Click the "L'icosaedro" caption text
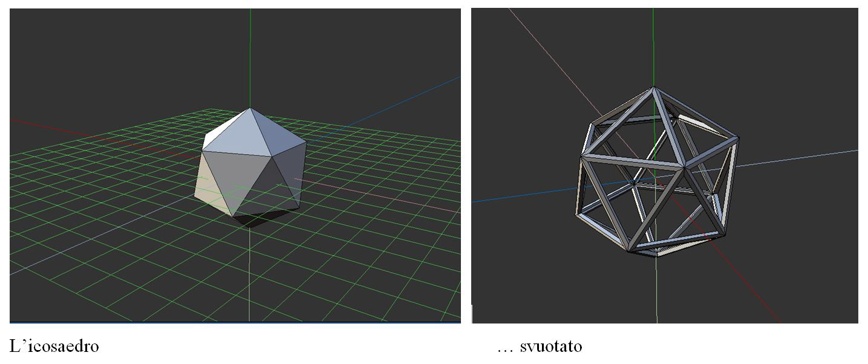Image resolution: width=868 pixels, height=364 pixels. pos(54,346)
